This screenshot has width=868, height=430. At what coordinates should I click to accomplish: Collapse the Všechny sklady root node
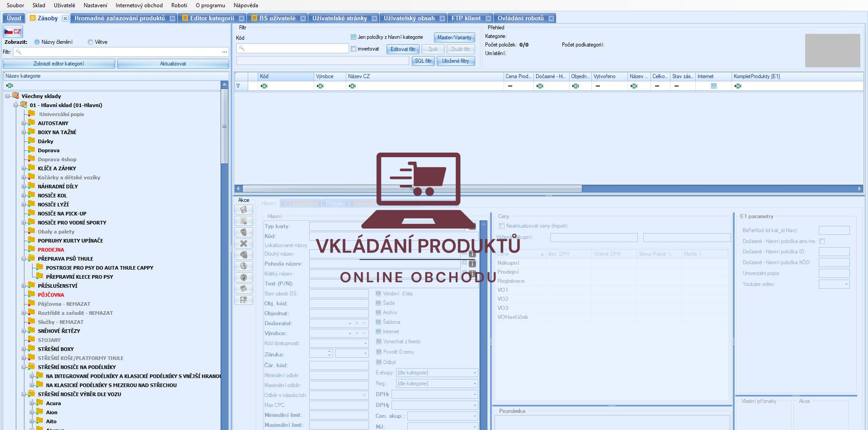coord(8,96)
